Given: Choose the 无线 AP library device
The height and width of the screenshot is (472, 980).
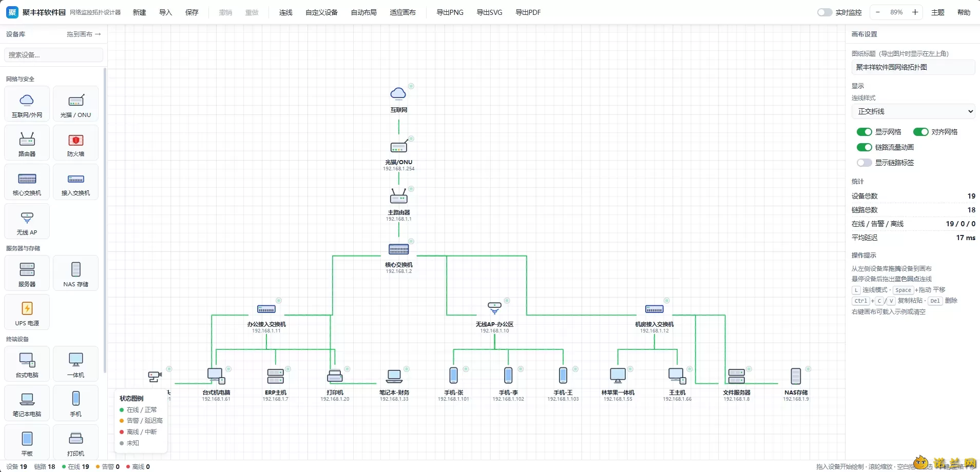Looking at the screenshot, I should point(27,221).
